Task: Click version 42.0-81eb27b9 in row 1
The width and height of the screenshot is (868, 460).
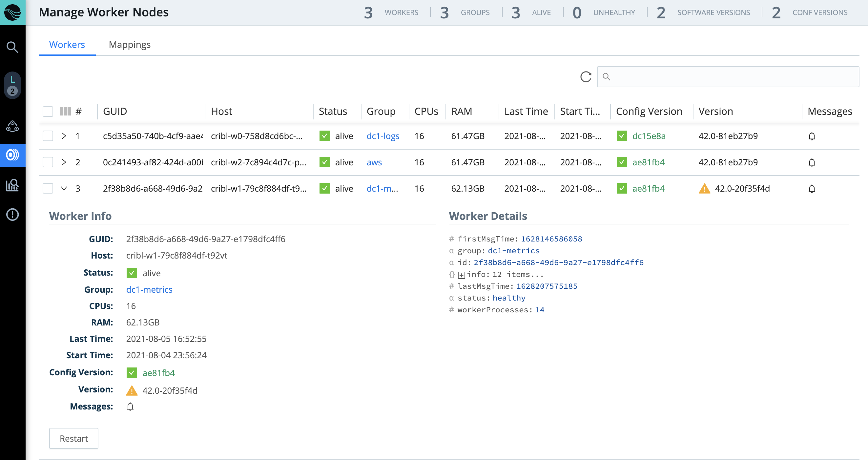Action: point(728,136)
